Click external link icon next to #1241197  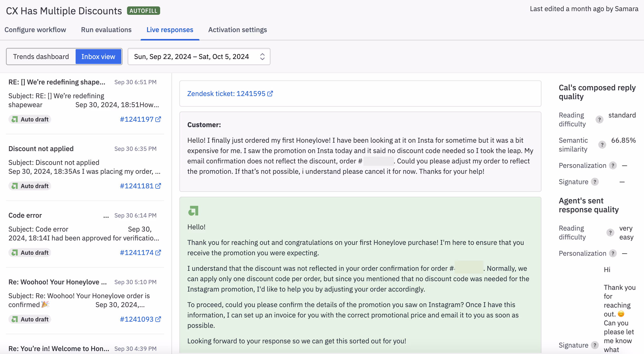158,119
